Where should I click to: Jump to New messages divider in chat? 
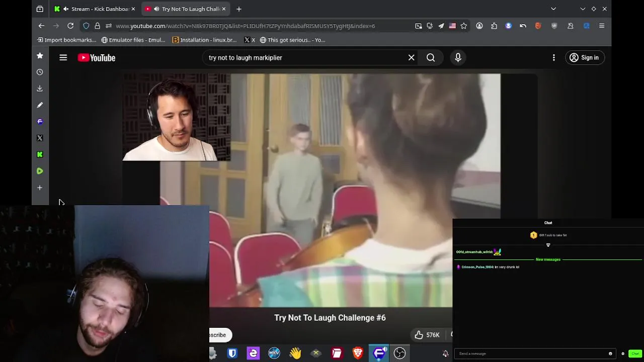click(x=548, y=259)
